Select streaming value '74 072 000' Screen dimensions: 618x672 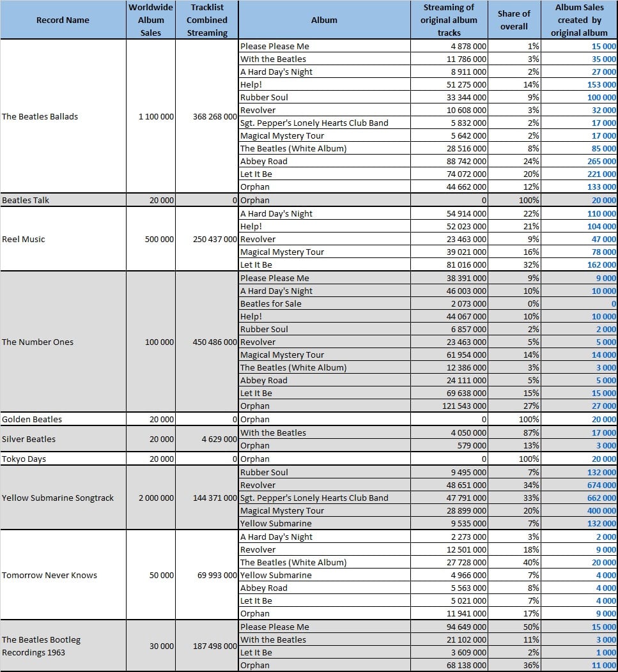466,174
